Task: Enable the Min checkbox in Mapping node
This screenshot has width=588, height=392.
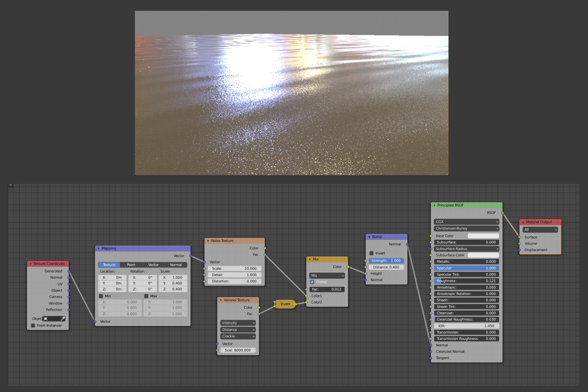Action: click(x=101, y=296)
